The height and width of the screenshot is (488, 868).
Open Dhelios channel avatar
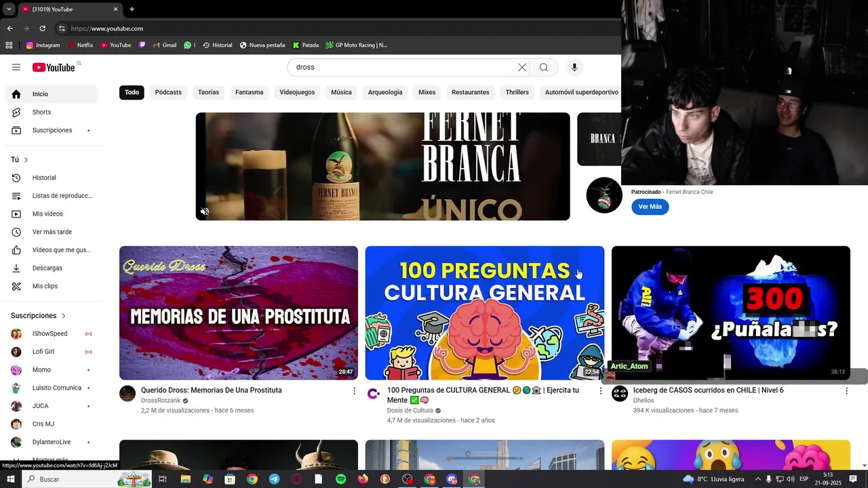[620, 394]
